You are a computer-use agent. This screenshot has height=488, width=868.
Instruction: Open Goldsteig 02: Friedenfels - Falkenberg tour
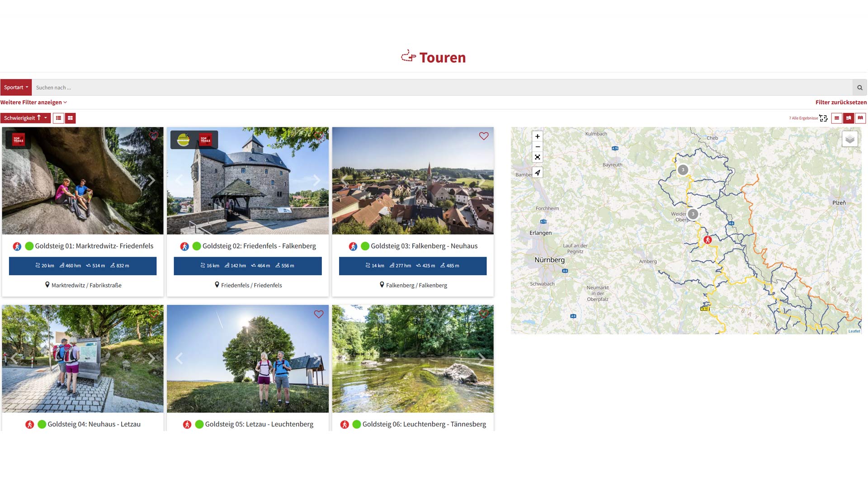click(x=259, y=246)
